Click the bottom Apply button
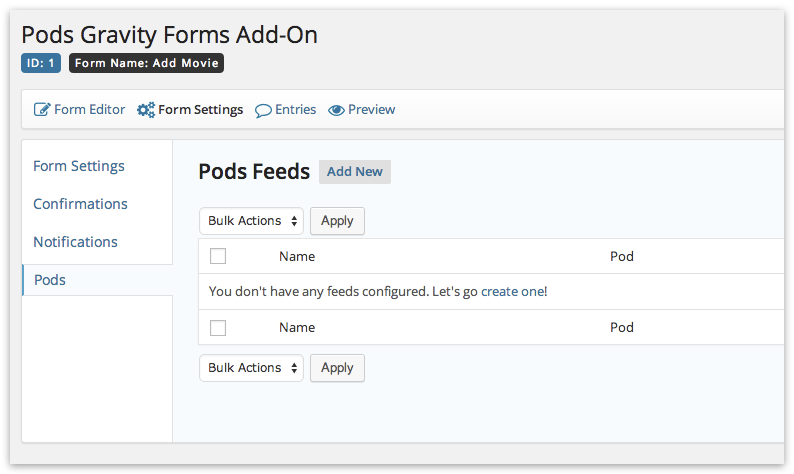Screen dimensions: 794x474 (x=337, y=368)
